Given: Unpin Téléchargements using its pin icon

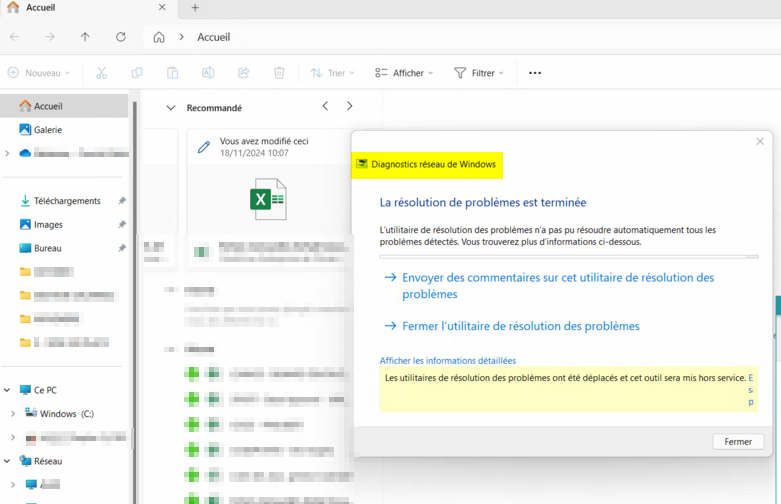Looking at the screenshot, I should [x=122, y=201].
